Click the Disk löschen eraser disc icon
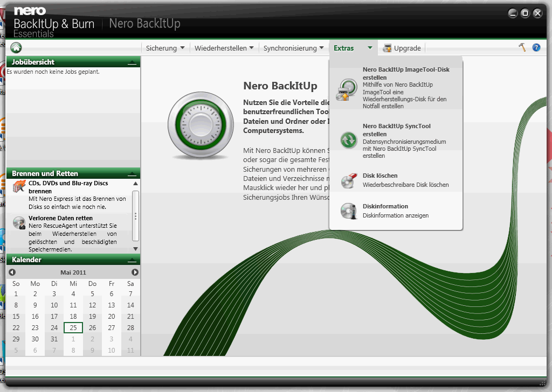Screen dimensions: 552x392 coord(349,180)
